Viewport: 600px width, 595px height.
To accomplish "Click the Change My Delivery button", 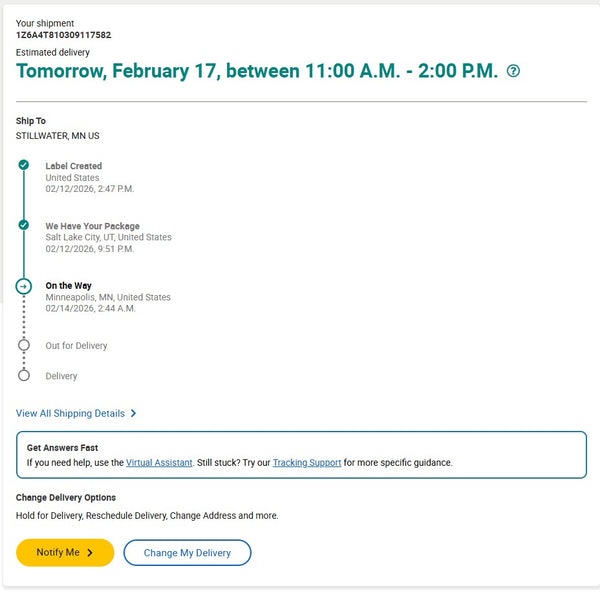I will tap(187, 552).
